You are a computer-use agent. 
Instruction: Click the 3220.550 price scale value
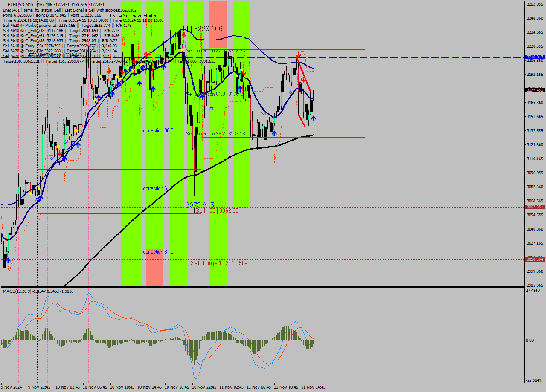click(534, 46)
